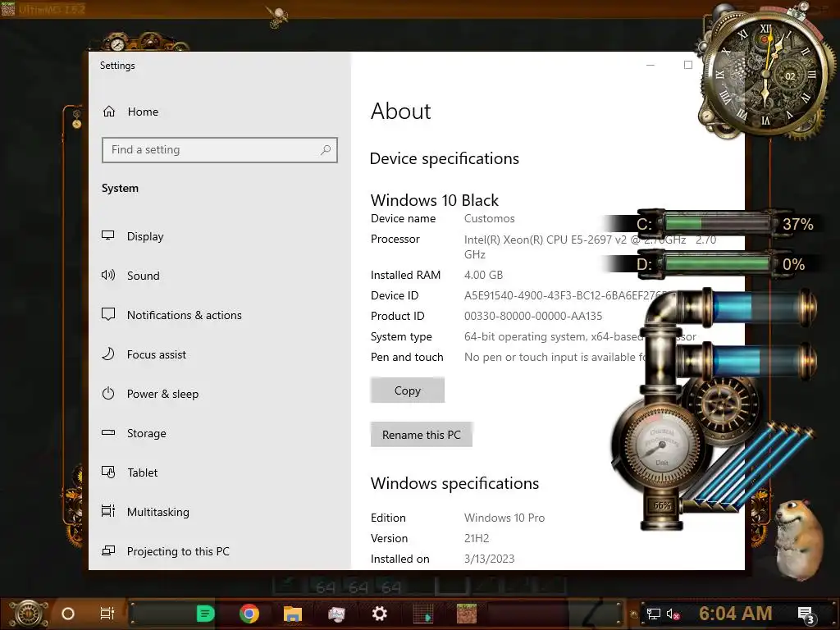840x630 pixels.
Task: Click the 6:04 AM taskbar clock
Action: pos(736,614)
